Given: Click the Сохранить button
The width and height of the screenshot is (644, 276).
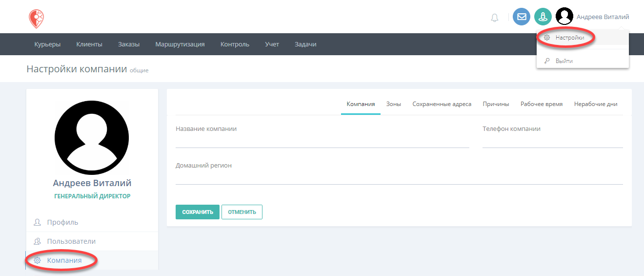Looking at the screenshot, I should pos(198,212).
